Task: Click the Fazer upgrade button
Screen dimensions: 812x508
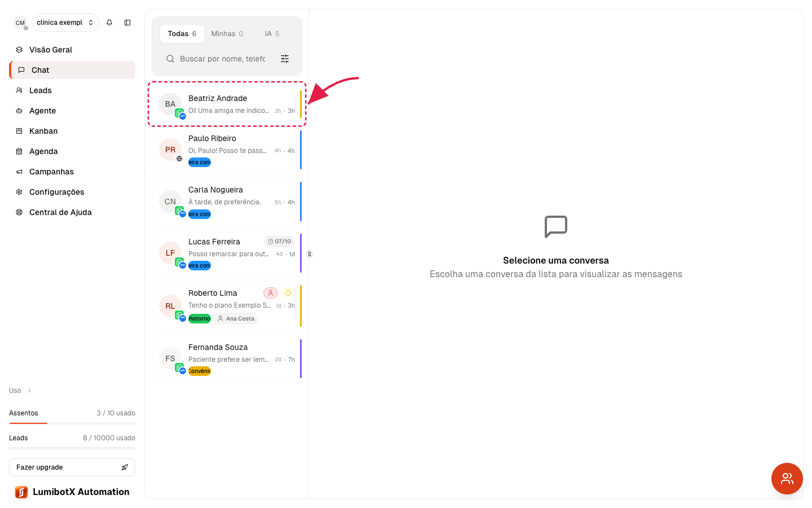Action: click(x=72, y=467)
